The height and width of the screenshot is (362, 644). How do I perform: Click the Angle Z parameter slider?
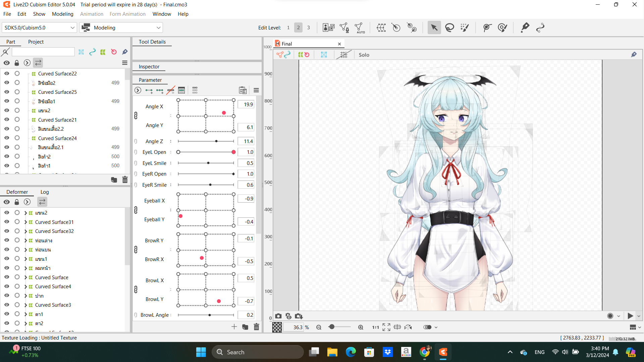tap(206, 141)
